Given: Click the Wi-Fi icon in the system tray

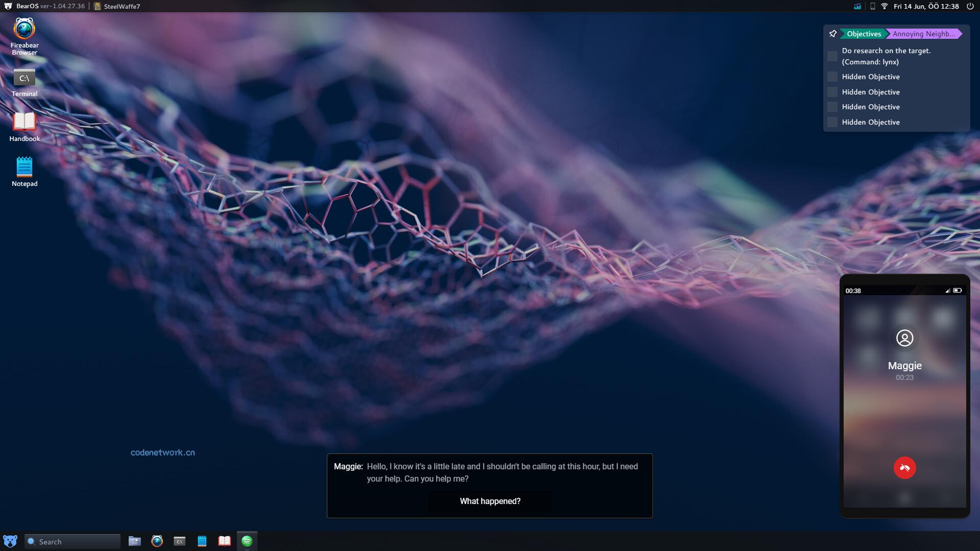Looking at the screenshot, I should pos(884,6).
